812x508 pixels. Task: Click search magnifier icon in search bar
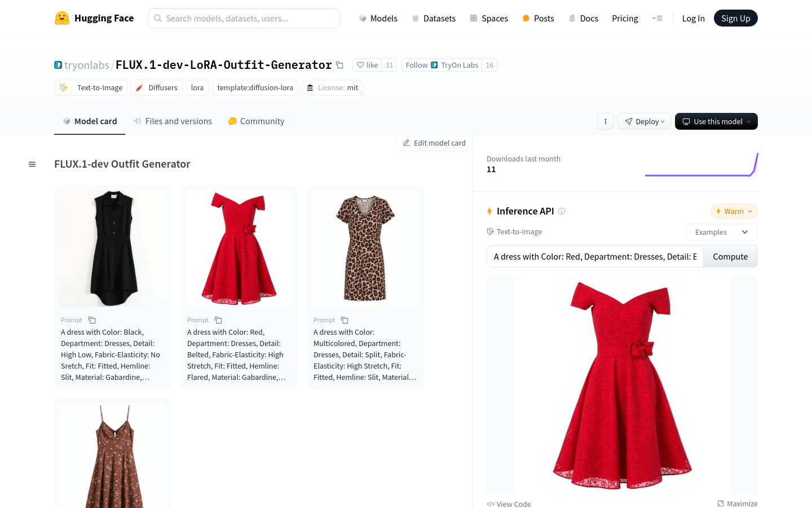[158, 18]
